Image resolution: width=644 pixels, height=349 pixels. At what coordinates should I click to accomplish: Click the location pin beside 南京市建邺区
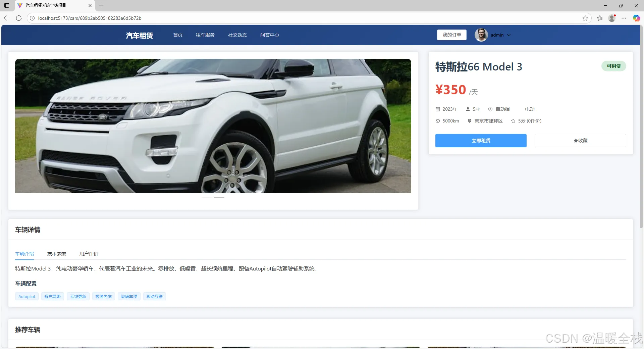(x=470, y=121)
